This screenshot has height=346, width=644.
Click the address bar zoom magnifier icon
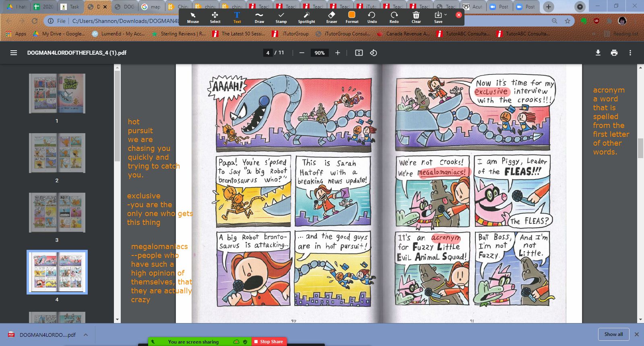555,21
